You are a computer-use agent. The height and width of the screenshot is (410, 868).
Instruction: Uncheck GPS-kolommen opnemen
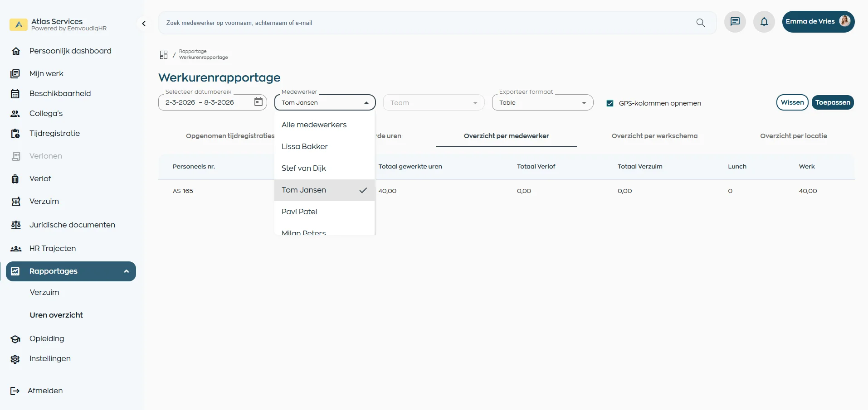pos(610,103)
